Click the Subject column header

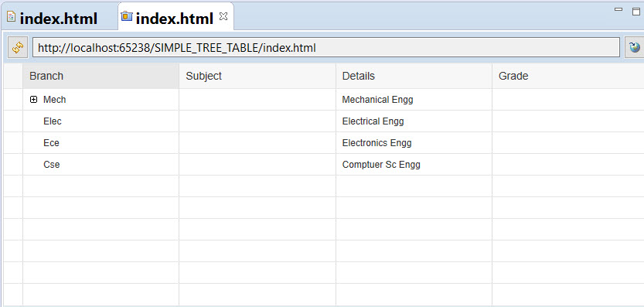coord(257,76)
